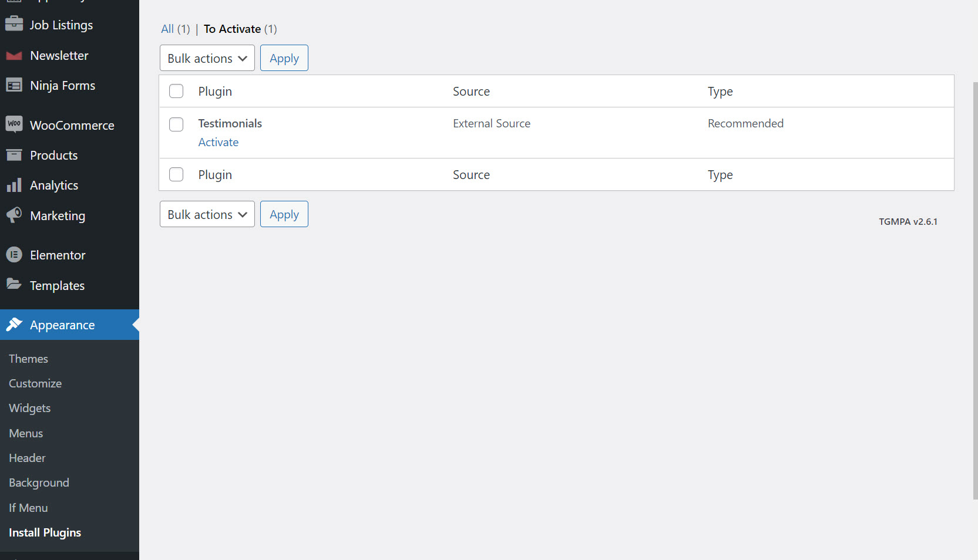Viewport: 978px width, 560px height.
Task: Click the Elementor circle icon
Action: (14, 255)
